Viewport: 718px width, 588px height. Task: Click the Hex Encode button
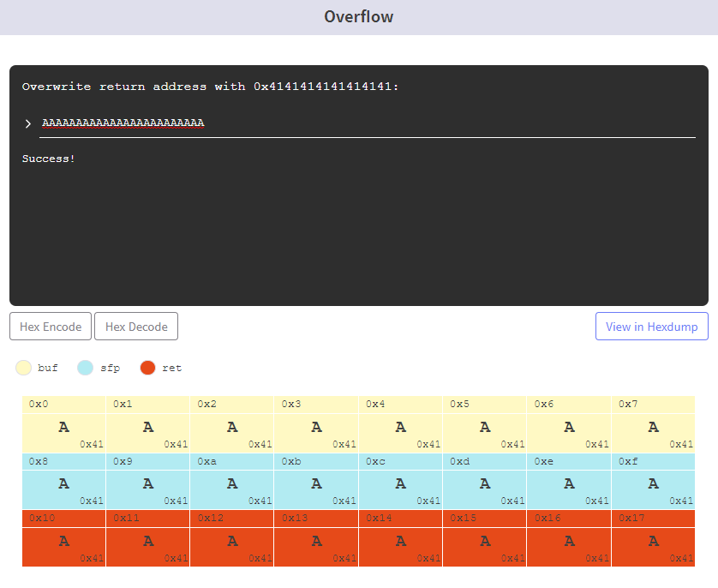51,326
